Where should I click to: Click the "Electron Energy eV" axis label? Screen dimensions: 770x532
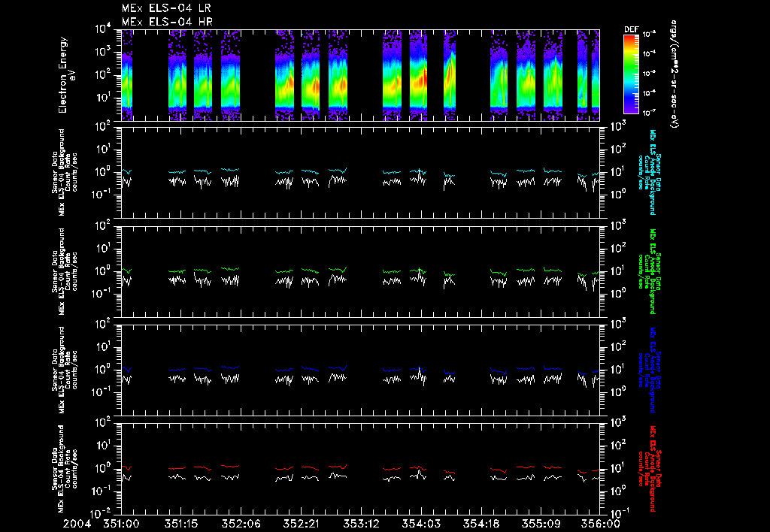65,75
